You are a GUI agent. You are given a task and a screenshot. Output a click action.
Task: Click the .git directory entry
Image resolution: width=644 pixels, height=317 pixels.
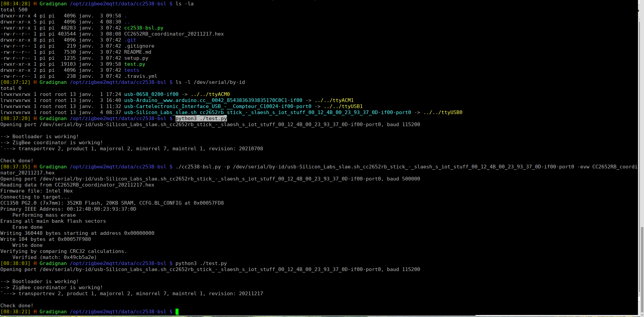tap(130, 40)
